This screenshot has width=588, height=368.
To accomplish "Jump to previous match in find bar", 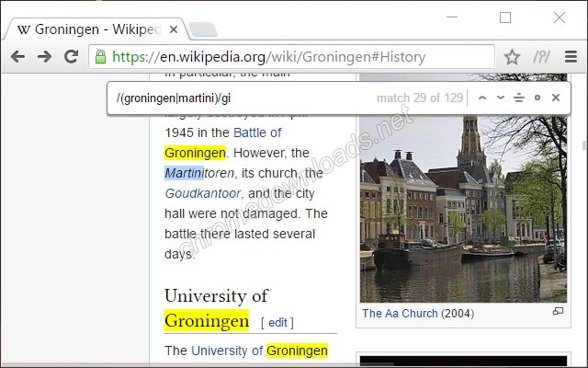I will click(482, 98).
